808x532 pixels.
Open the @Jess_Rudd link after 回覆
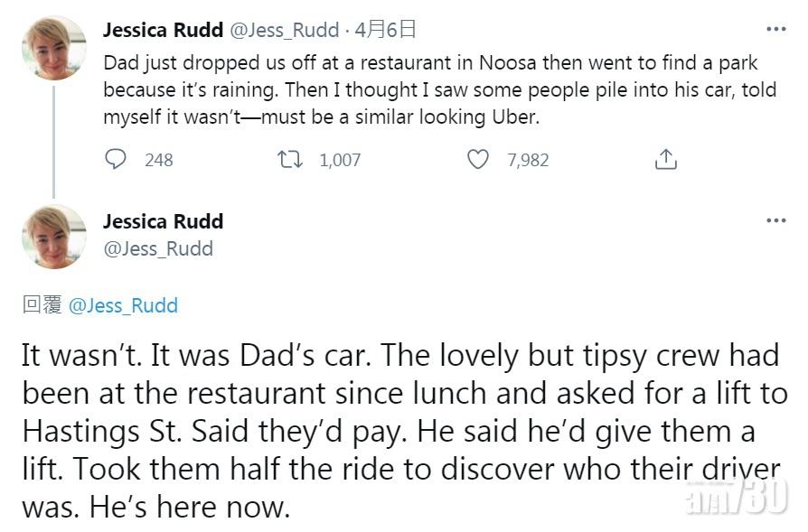[123, 305]
